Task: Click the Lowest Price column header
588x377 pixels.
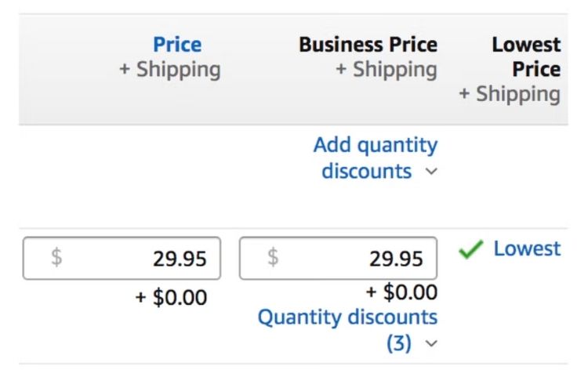Action: 525,56
